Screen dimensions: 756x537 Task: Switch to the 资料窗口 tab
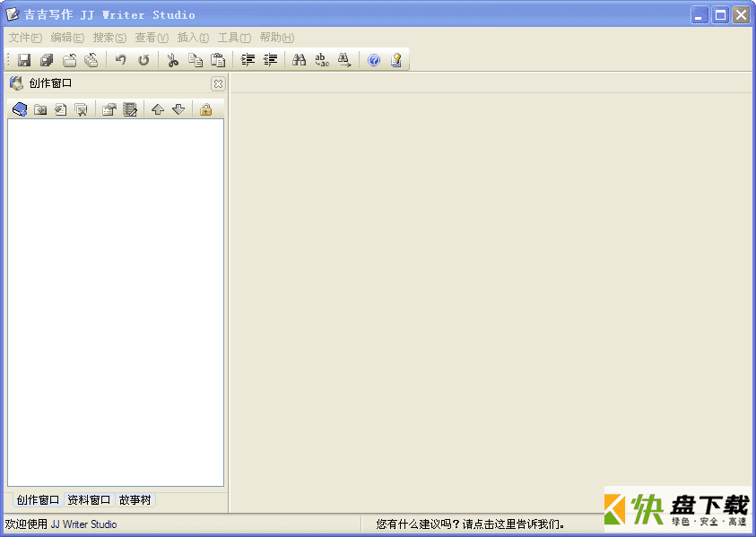[89, 500]
